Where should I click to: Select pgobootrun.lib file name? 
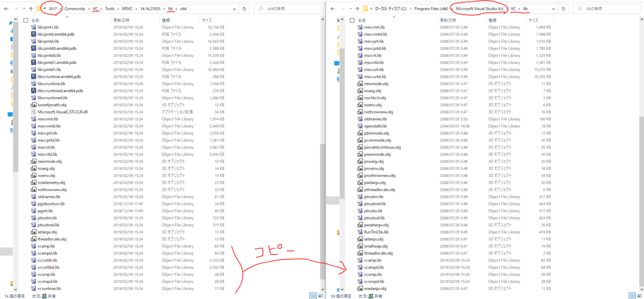pyautogui.click(x=51, y=204)
